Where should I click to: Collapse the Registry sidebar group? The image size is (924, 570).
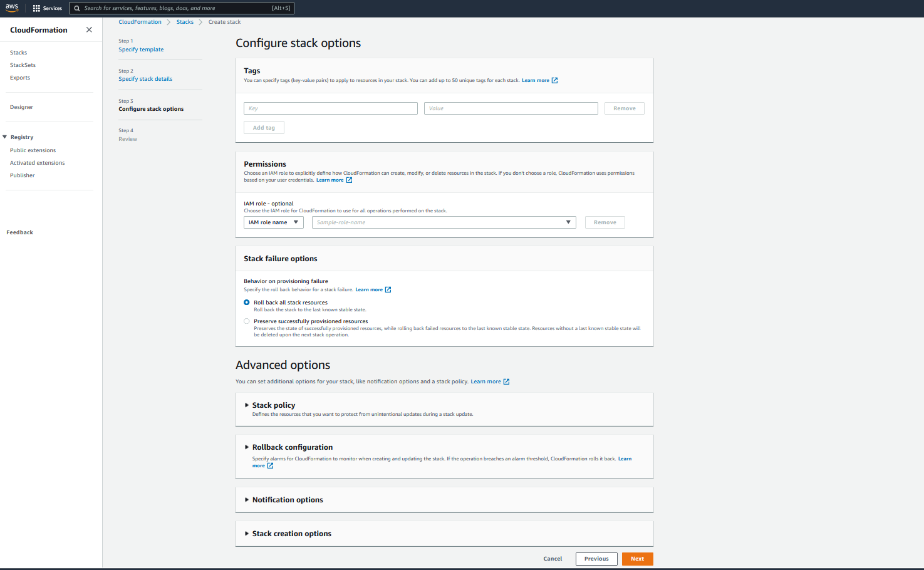(5, 137)
